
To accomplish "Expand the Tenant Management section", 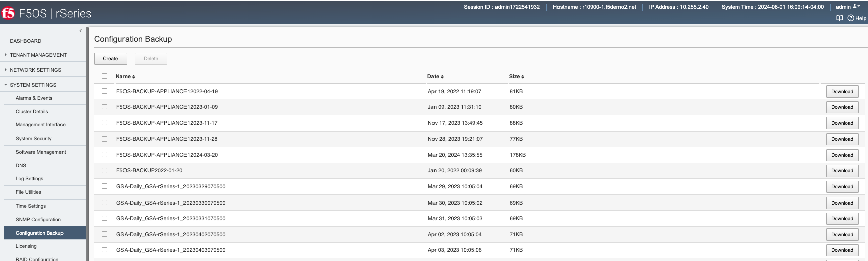I will coord(38,55).
